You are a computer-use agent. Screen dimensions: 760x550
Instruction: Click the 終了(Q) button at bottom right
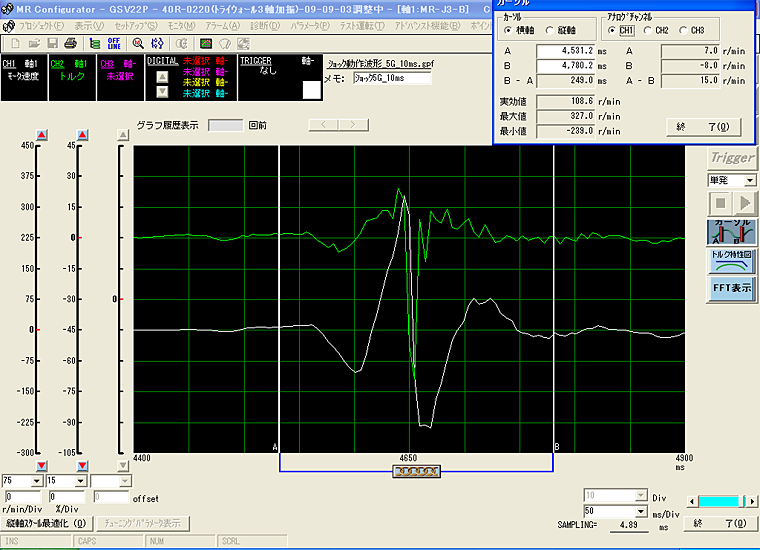720,523
